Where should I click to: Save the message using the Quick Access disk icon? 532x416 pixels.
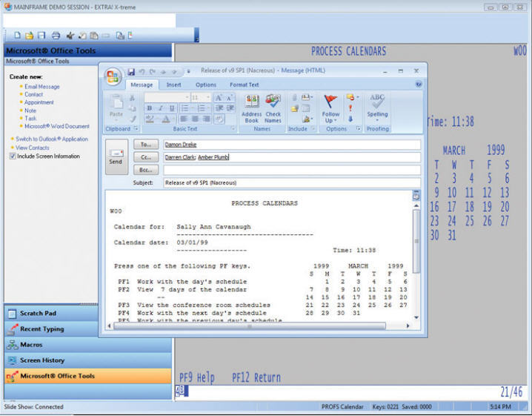point(131,72)
